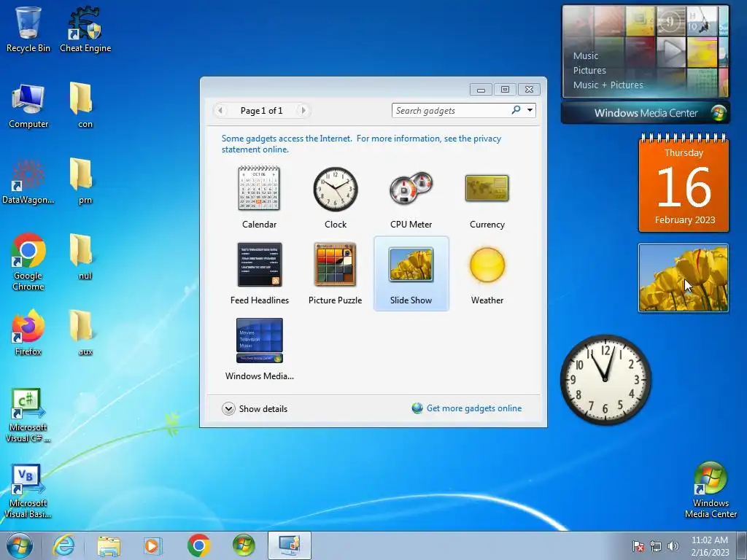Image resolution: width=747 pixels, height=560 pixels.
Task: Select the Google Chrome desktop shortcut
Action: point(28,262)
